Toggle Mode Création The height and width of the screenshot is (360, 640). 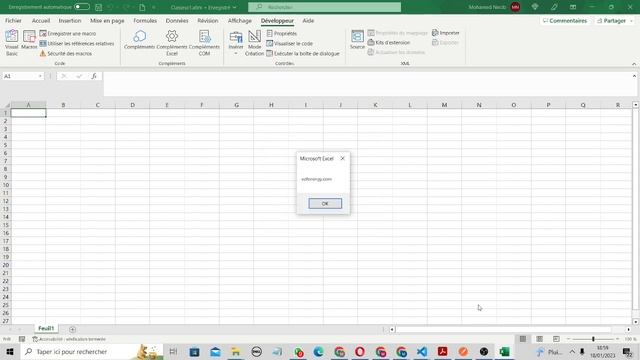click(x=254, y=42)
